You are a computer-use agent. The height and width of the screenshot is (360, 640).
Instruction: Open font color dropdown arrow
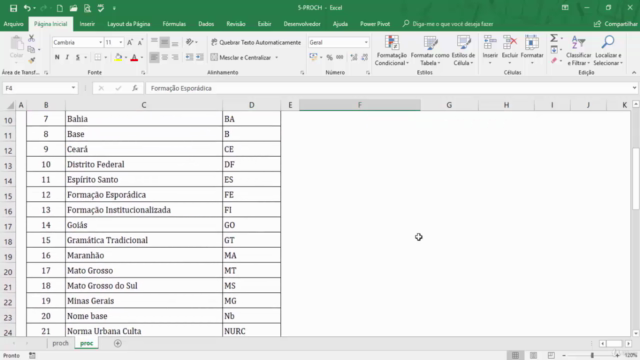(x=142, y=58)
